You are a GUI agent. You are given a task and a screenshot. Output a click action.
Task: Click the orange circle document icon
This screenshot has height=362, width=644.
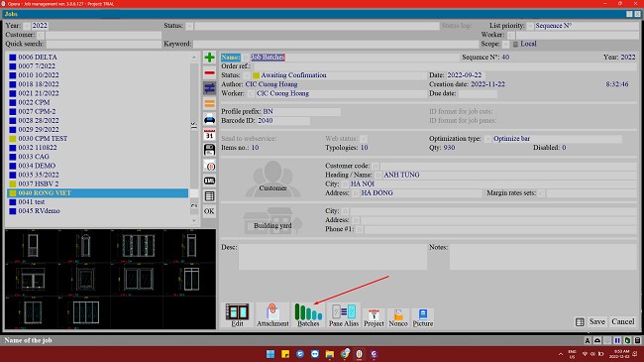click(x=209, y=166)
